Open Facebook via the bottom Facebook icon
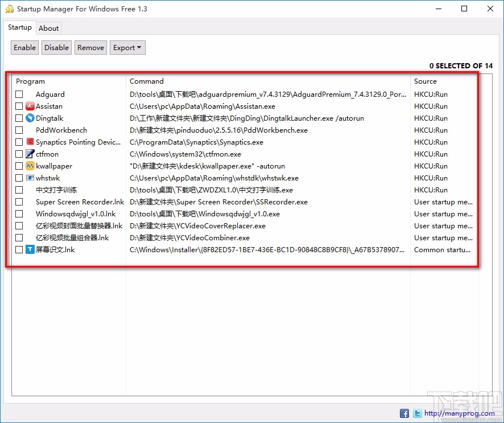Screen dimensions: 504x423 pos(404,413)
